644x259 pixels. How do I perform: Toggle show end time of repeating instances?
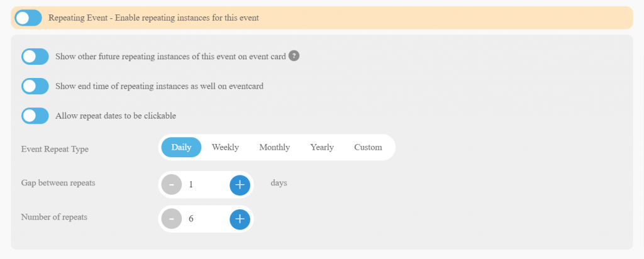click(35, 86)
